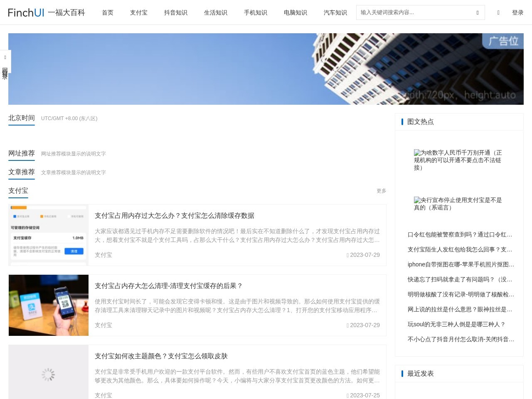The image size is (532, 399).
Task: Click the 更多 link in 支付宝 section
Action: (381, 191)
